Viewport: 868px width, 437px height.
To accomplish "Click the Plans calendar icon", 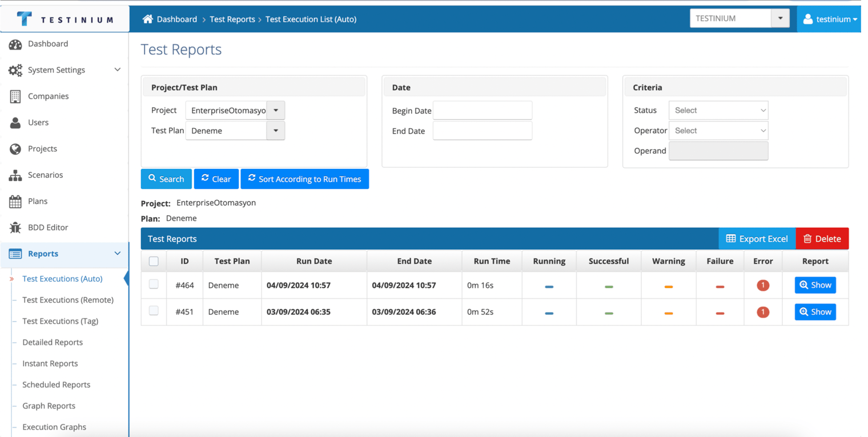I will click(x=15, y=201).
